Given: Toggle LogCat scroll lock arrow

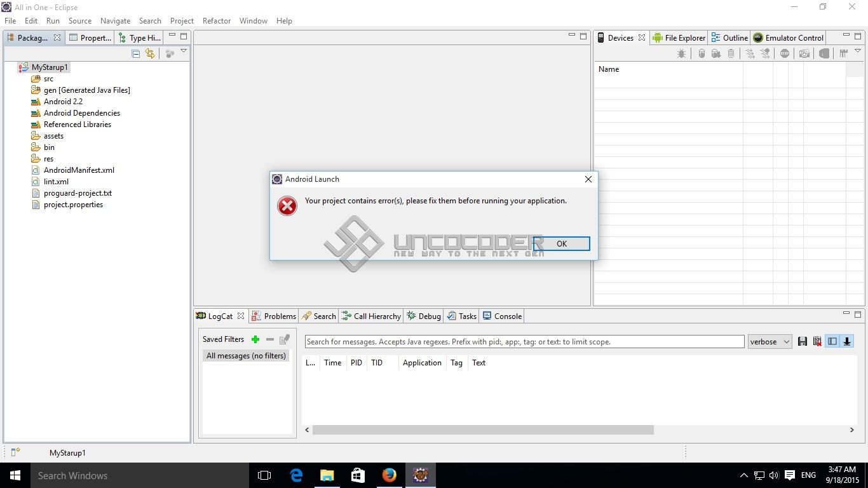Looking at the screenshot, I should click(x=847, y=342).
